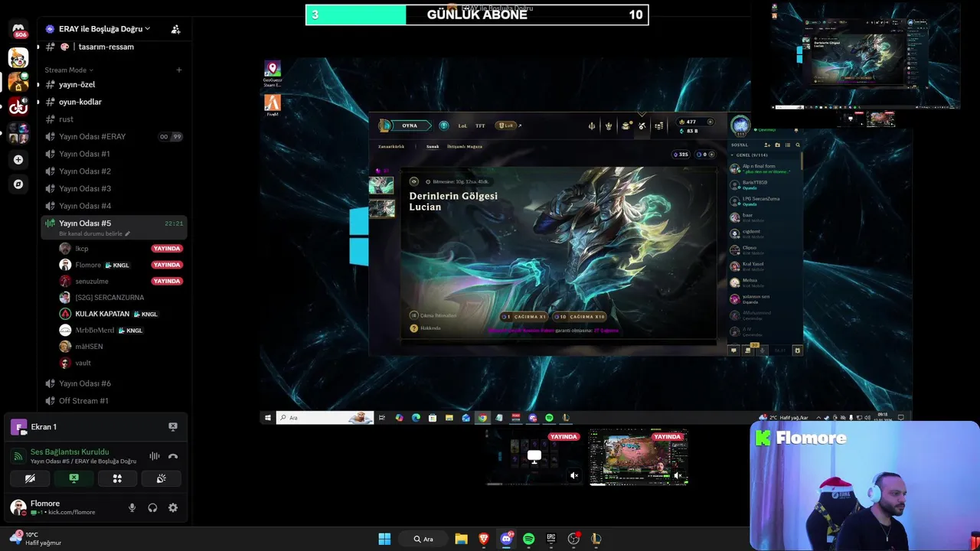
Task: Disconnect from voice channel
Action: tap(173, 456)
